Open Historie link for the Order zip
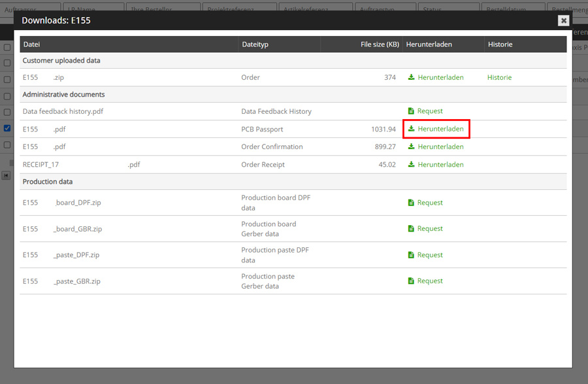Viewport: 588px width, 384px height. [x=499, y=77]
